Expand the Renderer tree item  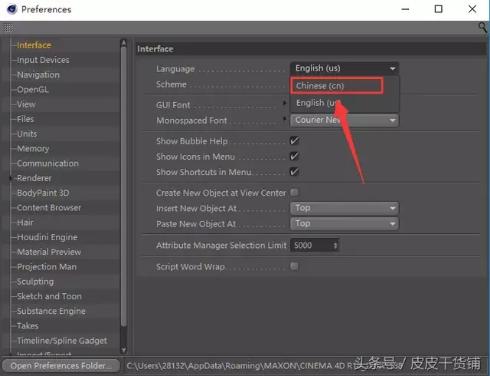[11, 178]
